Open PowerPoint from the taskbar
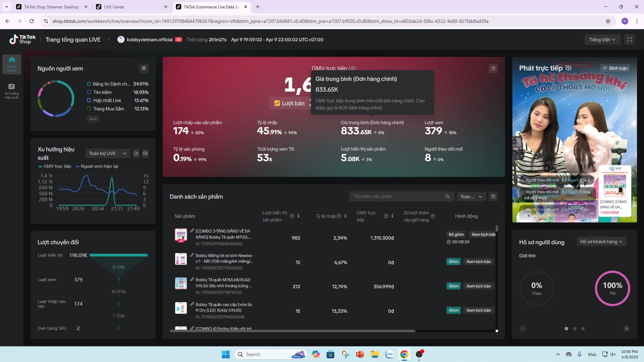This screenshot has height=362, width=644. (360, 354)
